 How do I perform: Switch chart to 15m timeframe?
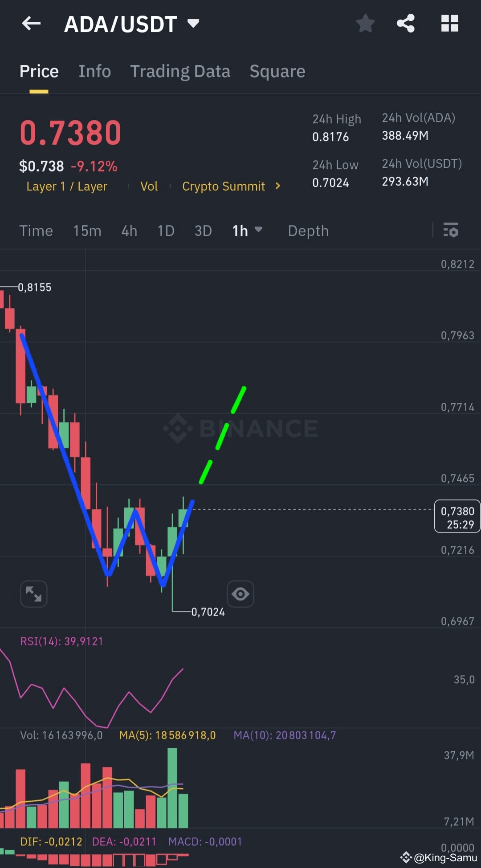[x=87, y=231]
